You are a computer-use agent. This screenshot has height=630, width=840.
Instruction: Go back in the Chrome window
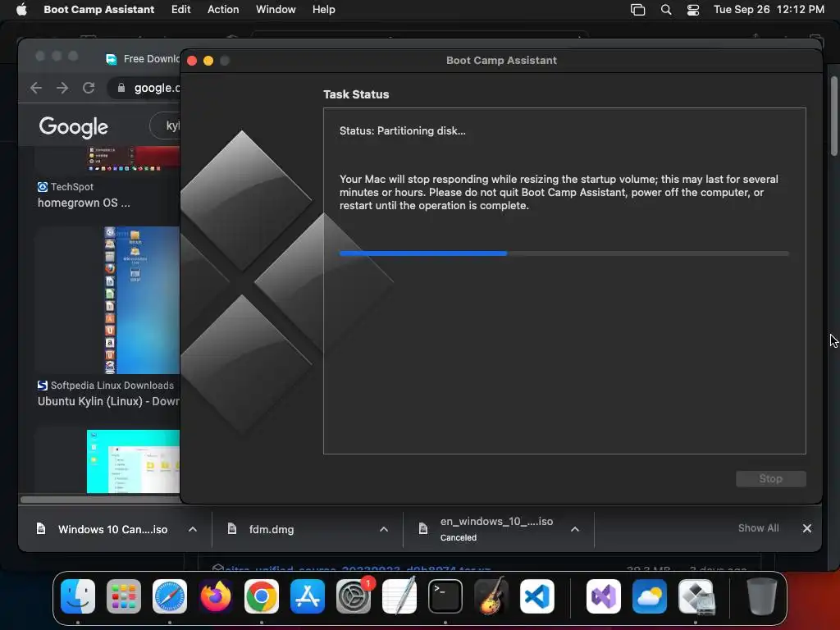[36, 88]
